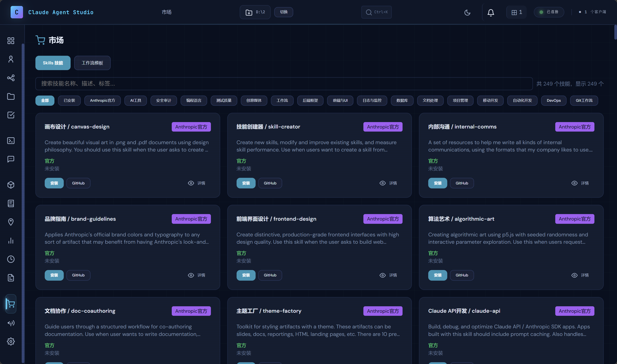Filter skills by 创意媒体
The width and height of the screenshot is (617, 364).
(x=254, y=101)
